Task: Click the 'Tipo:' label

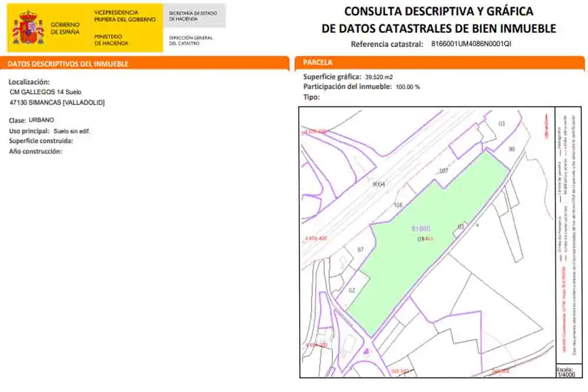Action: [x=311, y=97]
